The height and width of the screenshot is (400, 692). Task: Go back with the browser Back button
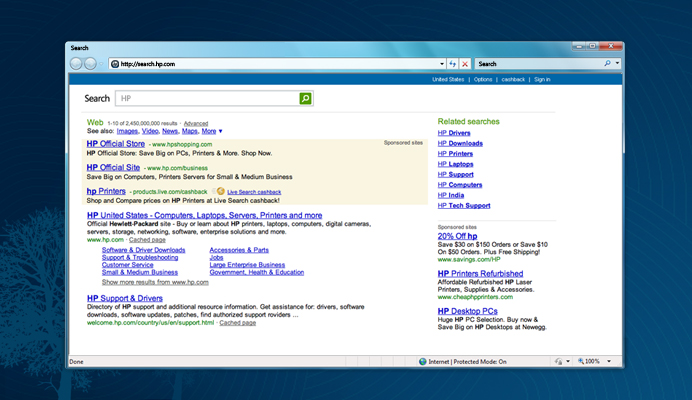click(76, 64)
